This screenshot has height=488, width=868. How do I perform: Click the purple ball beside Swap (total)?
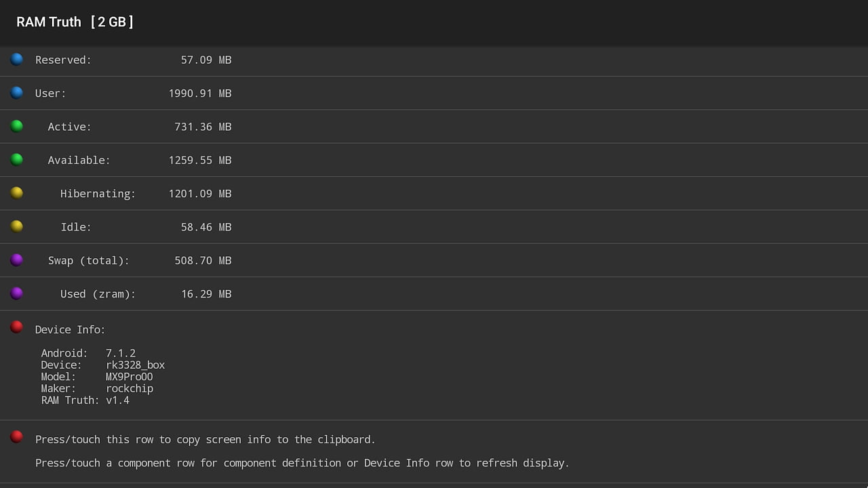tap(17, 260)
